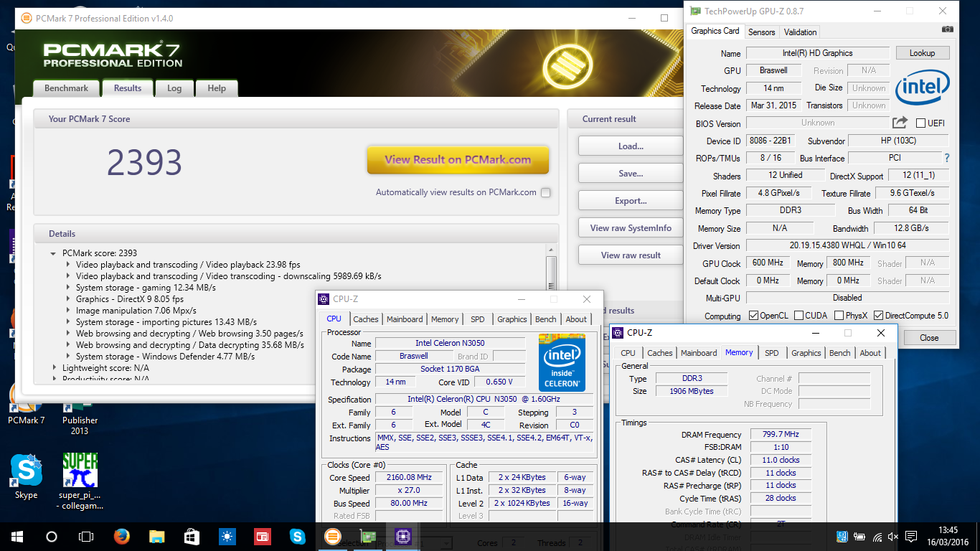Screen dimensions: 980x551
Task: Click the Intel logo in GPU-Z
Action: [x=922, y=88]
